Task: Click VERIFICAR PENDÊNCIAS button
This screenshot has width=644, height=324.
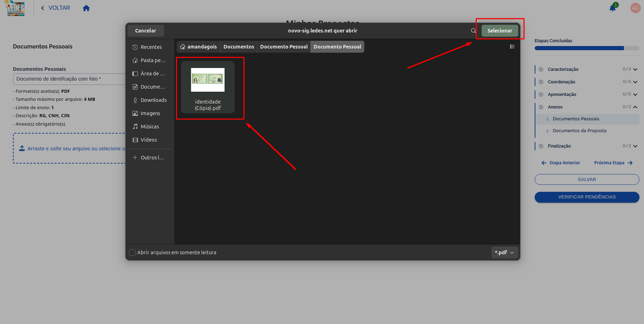Action: pos(587,197)
